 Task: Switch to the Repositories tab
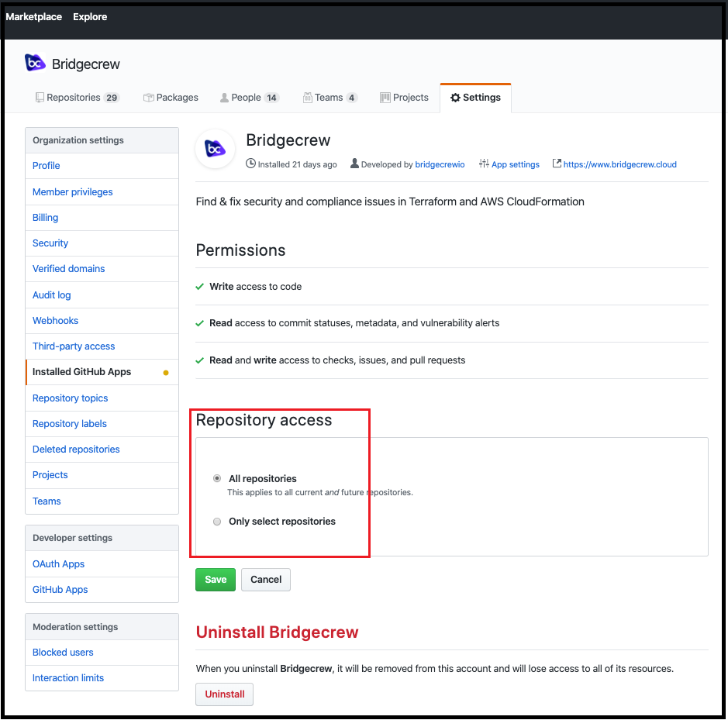(x=78, y=98)
